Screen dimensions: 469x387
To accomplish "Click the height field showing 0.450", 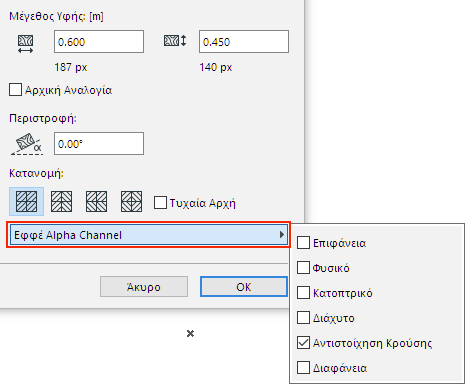I will coord(244,42).
